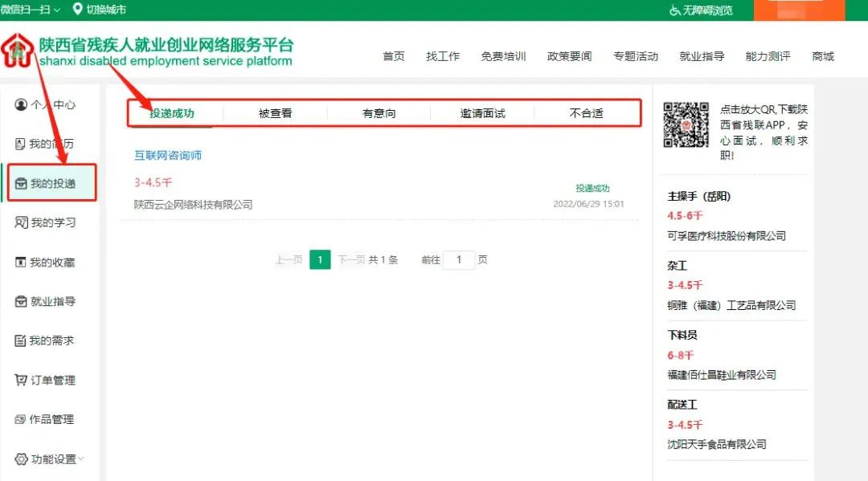Click the QR code to enlarge it
This screenshot has width=868, height=481.
[686, 125]
